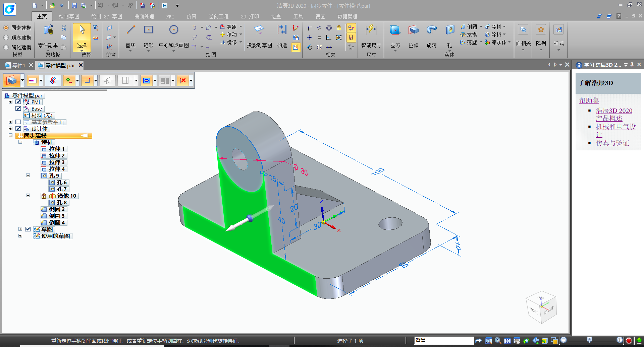Click the 旋转 (Revolve) solid tool
The height and width of the screenshot is (347, 644).
pos(431,30)
